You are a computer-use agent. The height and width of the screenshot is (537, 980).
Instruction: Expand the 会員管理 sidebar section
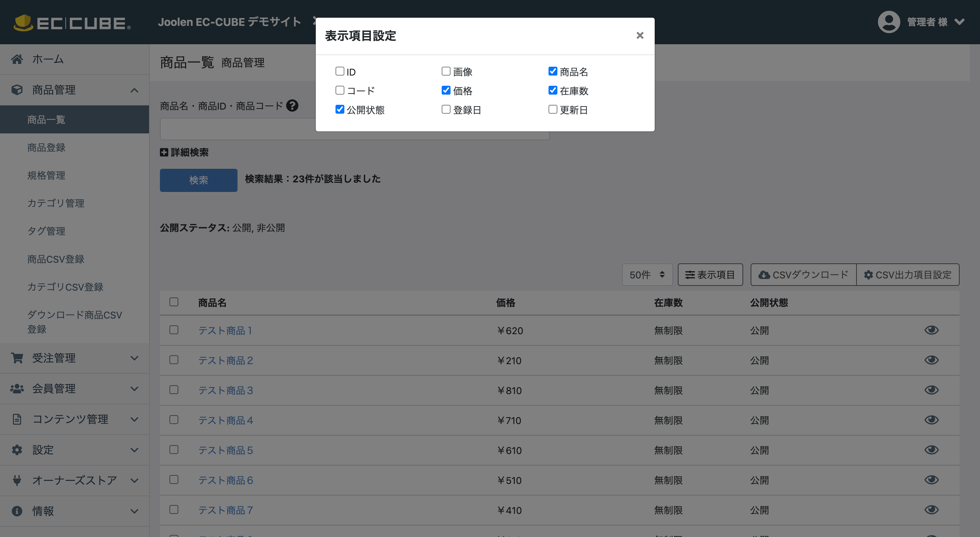coord(134,389)
